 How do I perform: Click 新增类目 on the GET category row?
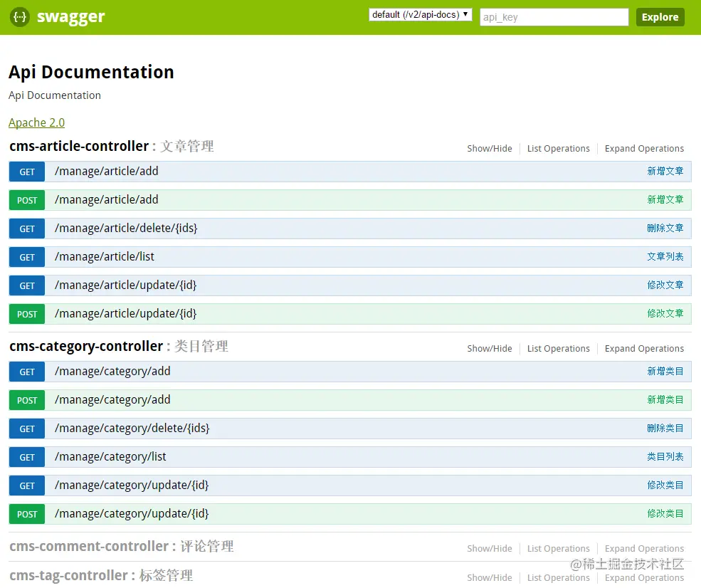(x=665, y=371)
